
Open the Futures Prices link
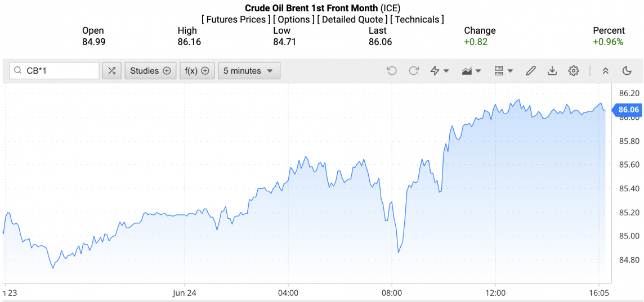[236, 20]
